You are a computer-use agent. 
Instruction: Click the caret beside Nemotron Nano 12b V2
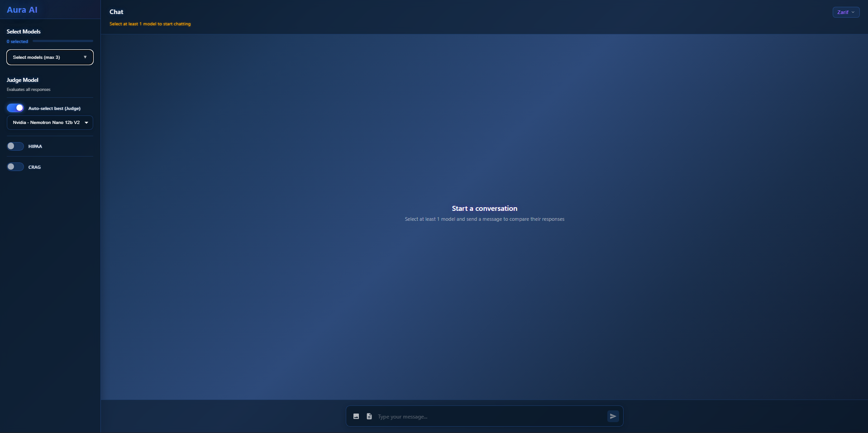click(x=86, y=123)
